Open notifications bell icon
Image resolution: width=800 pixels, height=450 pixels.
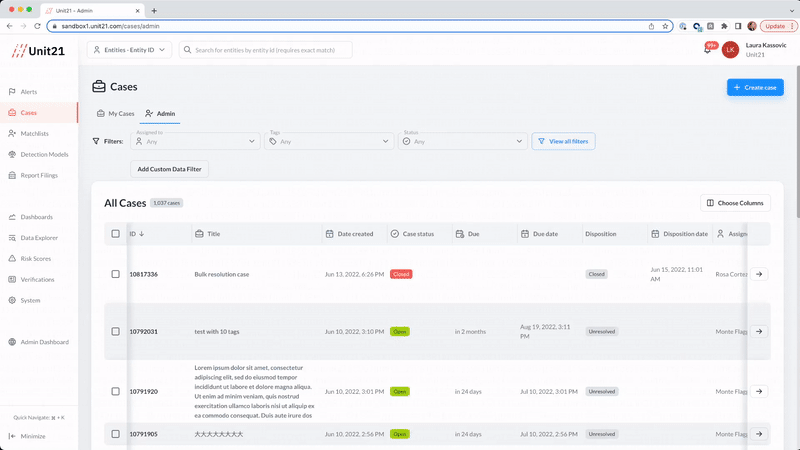click(x=707, y=50)
